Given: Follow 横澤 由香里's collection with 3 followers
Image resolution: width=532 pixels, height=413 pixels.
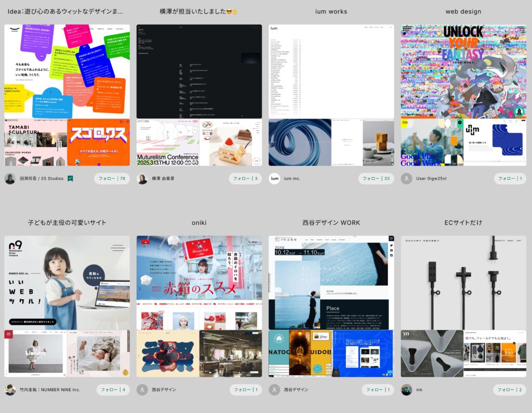Looking at the screenshot, I should 245,179.
